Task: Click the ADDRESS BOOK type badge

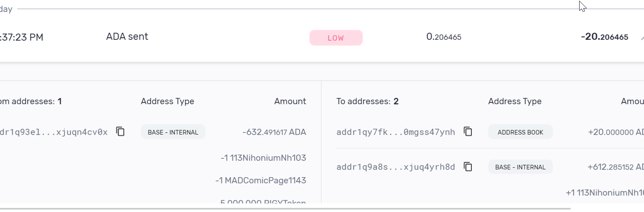Action: click(520, 132)
